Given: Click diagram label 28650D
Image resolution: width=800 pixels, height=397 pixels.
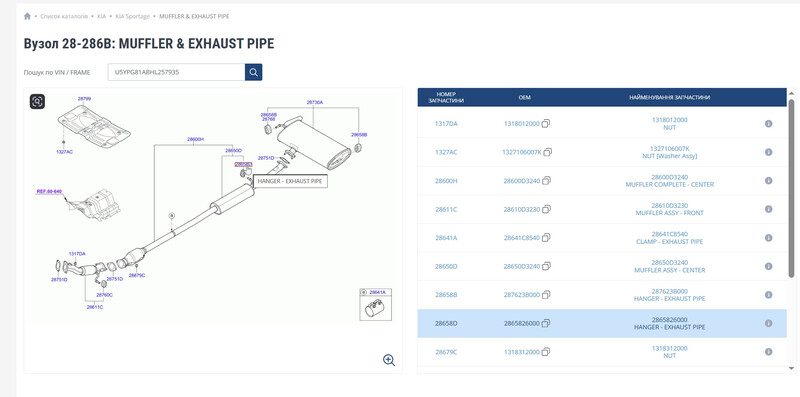Looking at the screenshot, I should [x=234, y=151].
